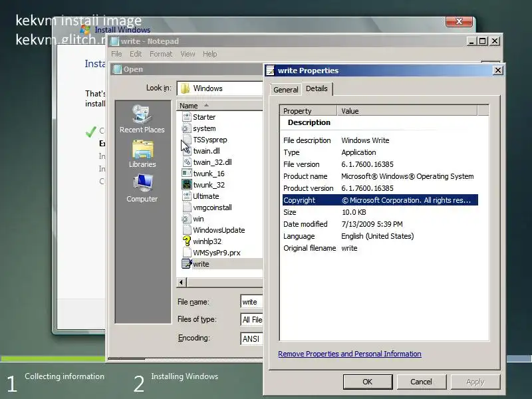
Task: Switch to the General tab
Action: [x=286, y=90]
